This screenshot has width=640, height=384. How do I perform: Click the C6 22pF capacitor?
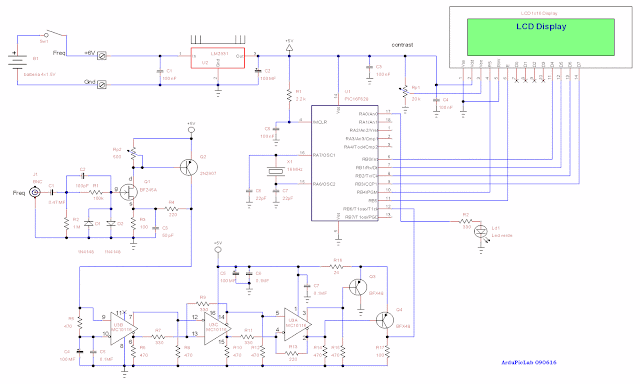(x=249, y=191)
